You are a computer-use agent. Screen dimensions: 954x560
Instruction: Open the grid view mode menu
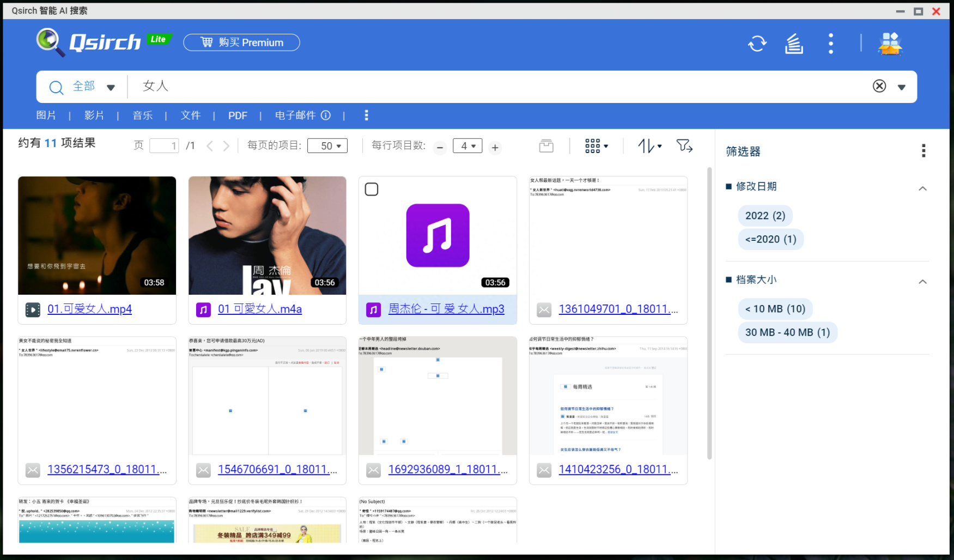597,146
